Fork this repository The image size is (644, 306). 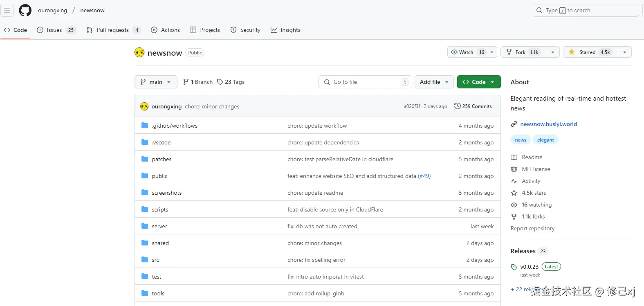pos(523,52)
